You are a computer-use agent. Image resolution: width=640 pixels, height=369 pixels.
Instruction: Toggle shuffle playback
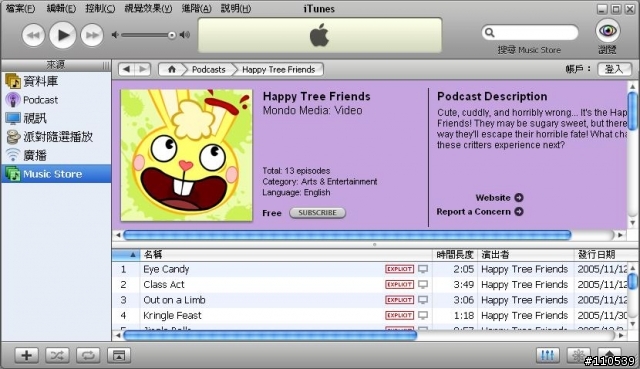pos(57,355)
